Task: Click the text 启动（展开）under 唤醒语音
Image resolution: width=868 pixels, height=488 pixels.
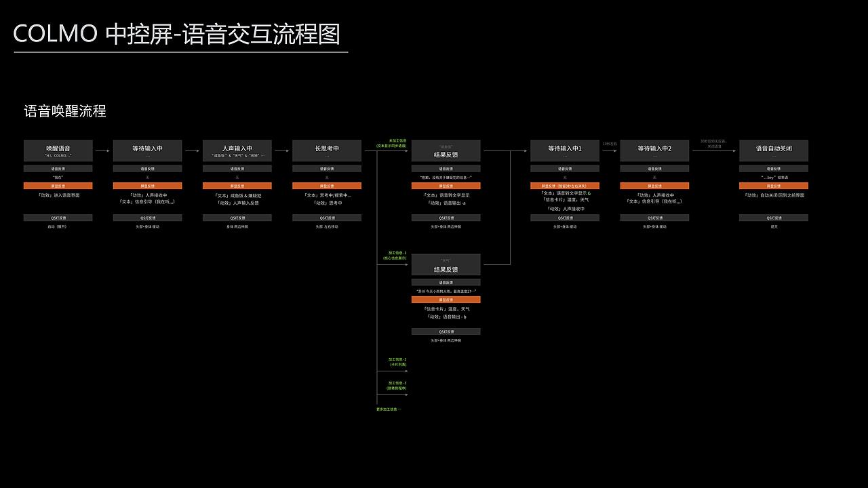Action: click(x=58, y=226)
